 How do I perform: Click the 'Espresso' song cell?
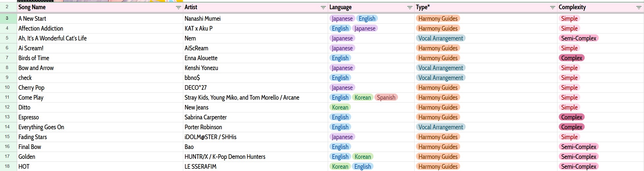tap(100, 117)
